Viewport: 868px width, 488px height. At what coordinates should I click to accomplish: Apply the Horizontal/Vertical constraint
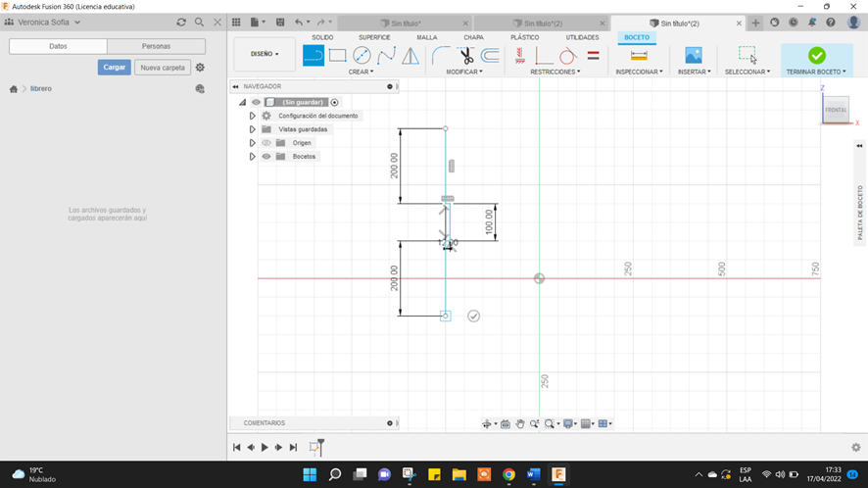(520, 56)
